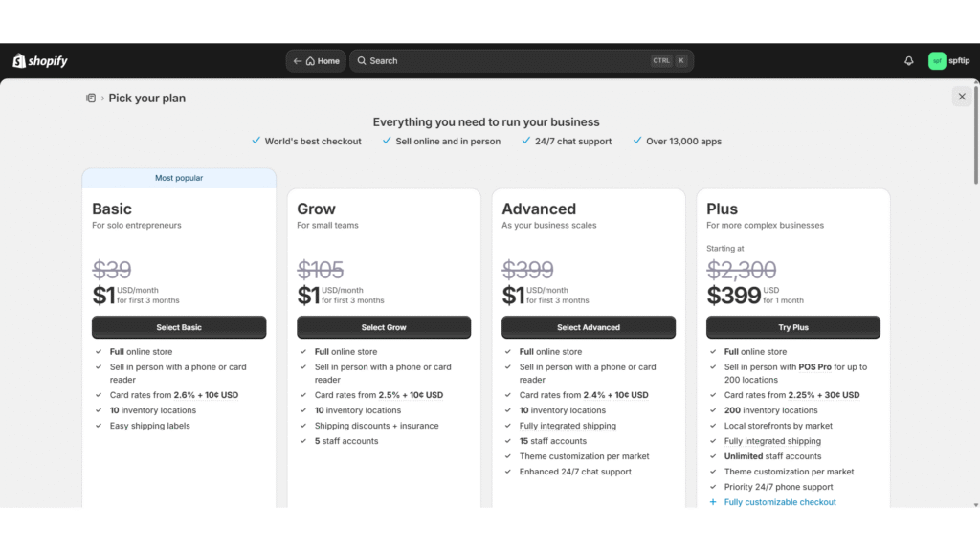
Task: Click the checkmark next to World's best checkout
Action: pos(256,141)
